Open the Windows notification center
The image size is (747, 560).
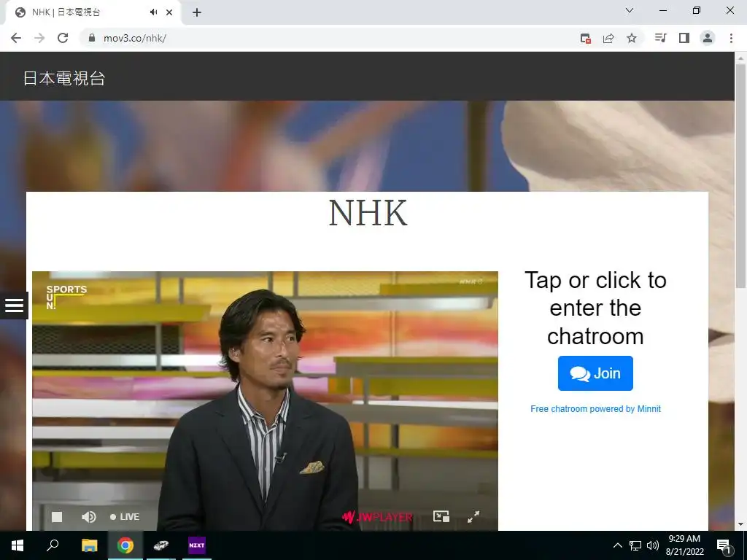tap(723, 545)
